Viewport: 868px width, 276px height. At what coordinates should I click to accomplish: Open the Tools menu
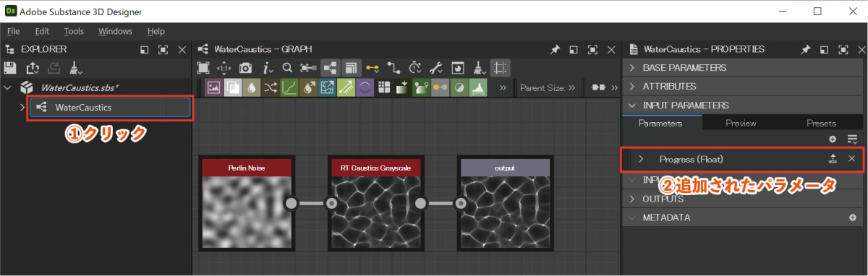pyautogui.click(x=74, y=31)
